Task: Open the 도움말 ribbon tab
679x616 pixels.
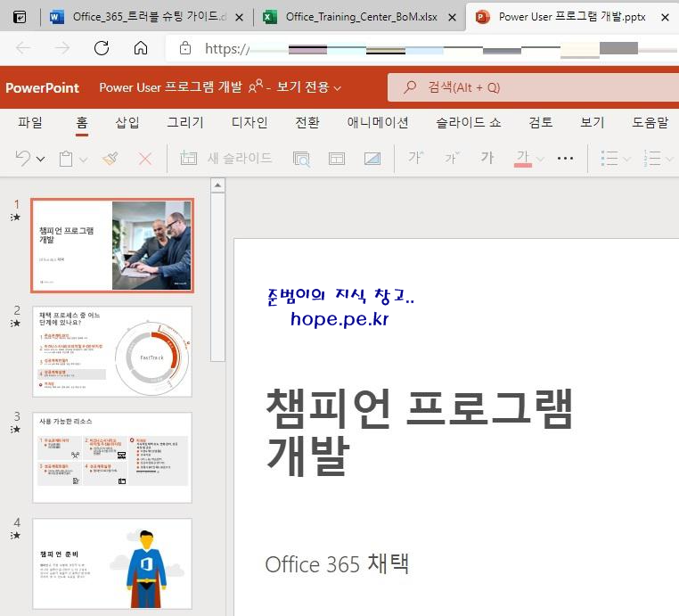Action: (650, 123)
